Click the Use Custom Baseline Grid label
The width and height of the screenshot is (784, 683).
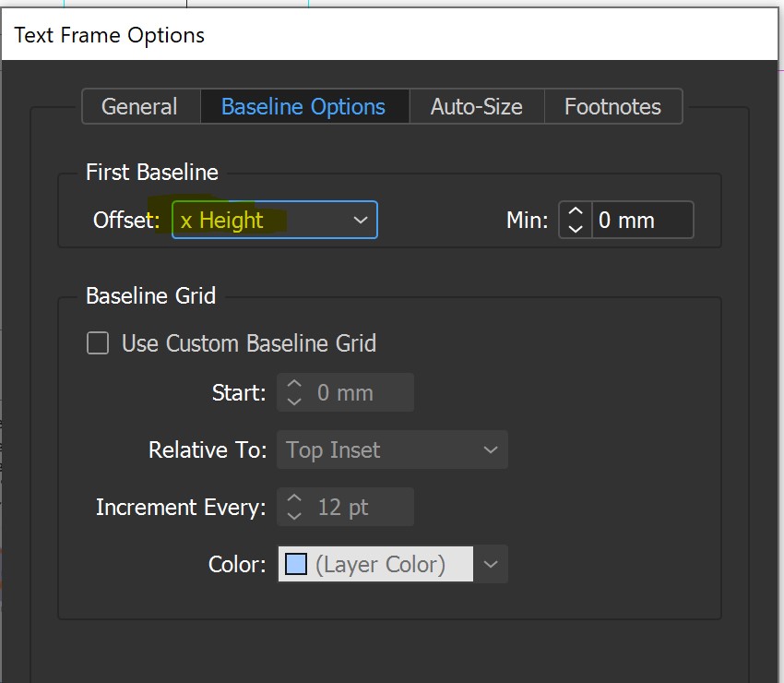249,343
